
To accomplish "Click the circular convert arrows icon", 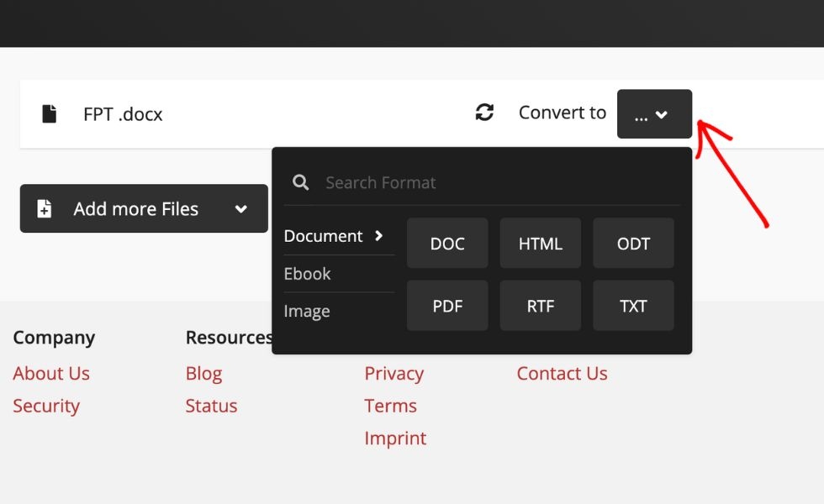I will pyautogui.click(x=485, y=111).
